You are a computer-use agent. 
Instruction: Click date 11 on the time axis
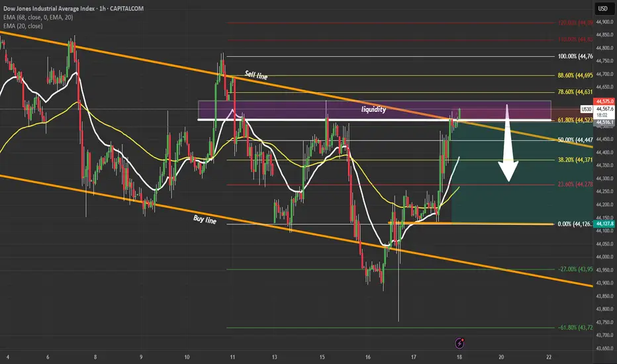pyautogui.click(x=232, y=357)
